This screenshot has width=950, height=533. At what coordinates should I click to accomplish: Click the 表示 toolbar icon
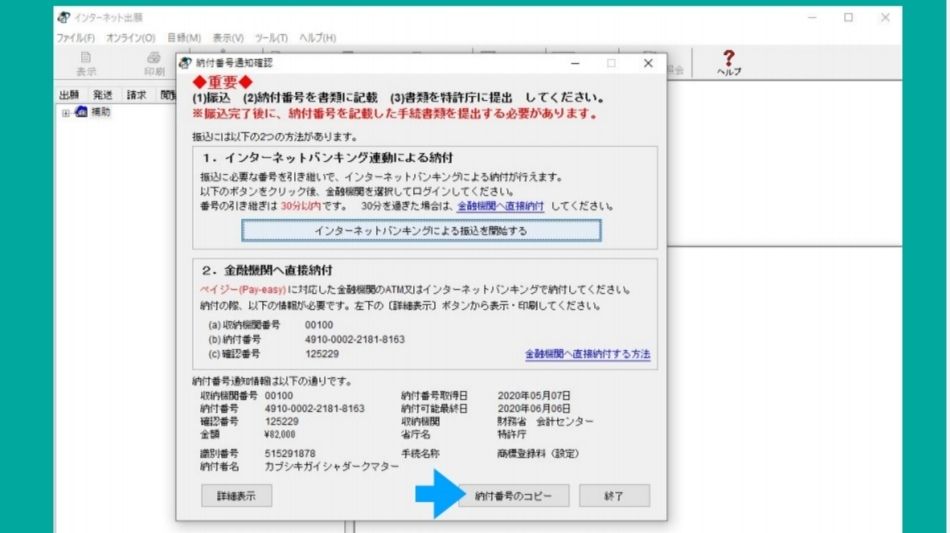click(x=86, y=64)
